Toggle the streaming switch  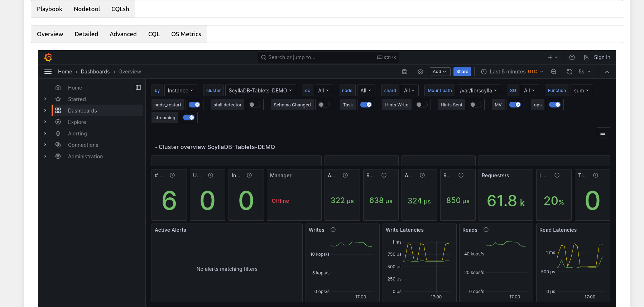[x=189, y=117]
